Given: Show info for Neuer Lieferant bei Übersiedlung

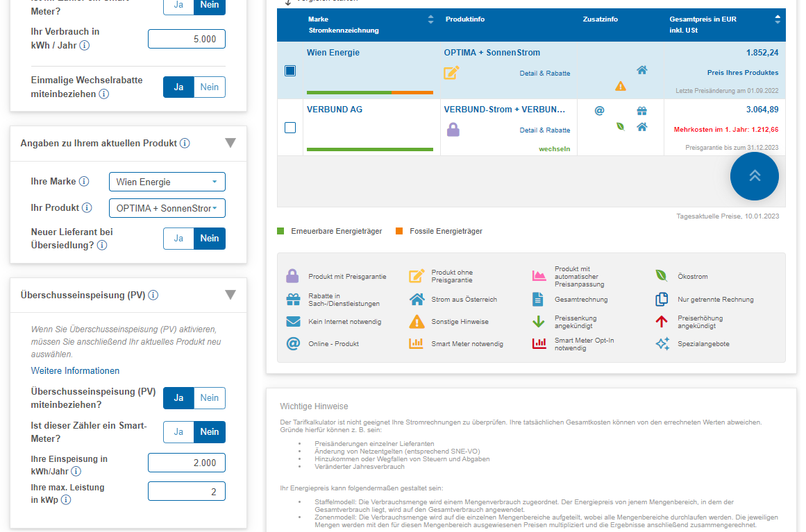Looking at the screenshot, I should pyautogui.click(x=102, y=246).
